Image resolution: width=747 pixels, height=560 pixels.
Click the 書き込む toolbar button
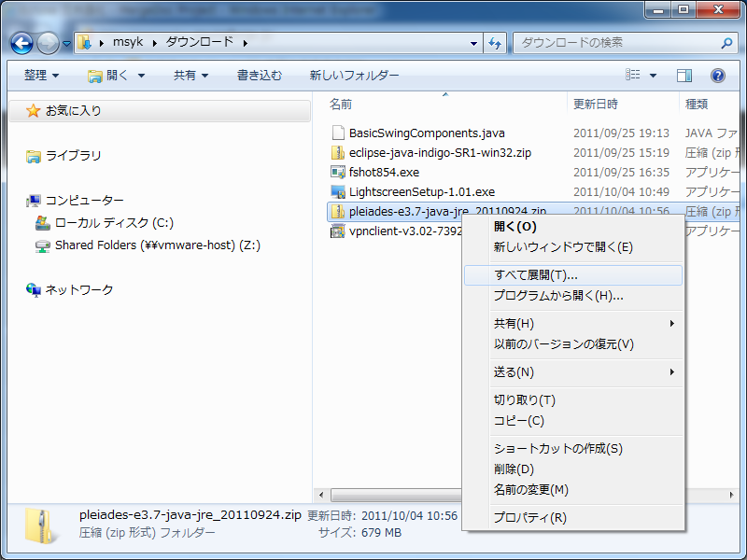[259, 76]
